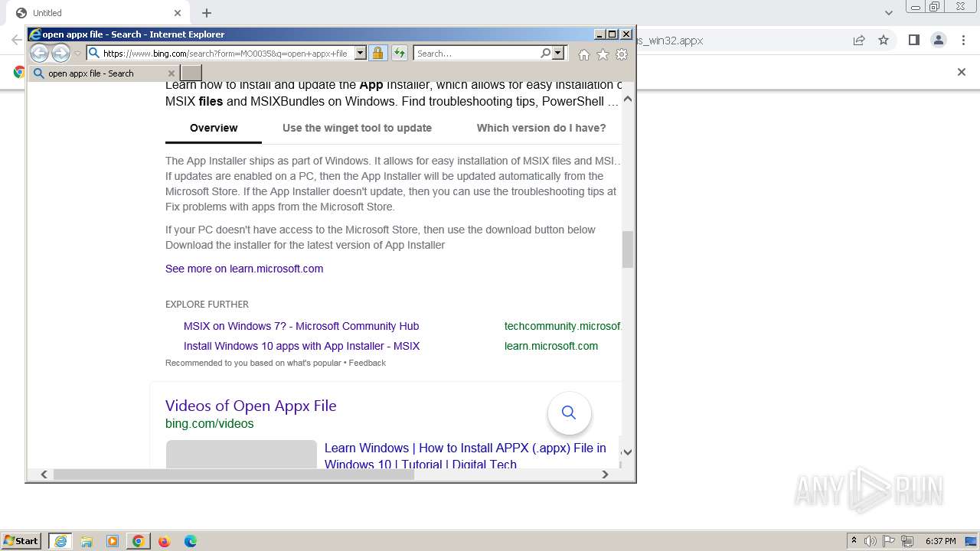
Task: Open 'Use the winget tool to update' tab
Action: [x=357, y=128]
